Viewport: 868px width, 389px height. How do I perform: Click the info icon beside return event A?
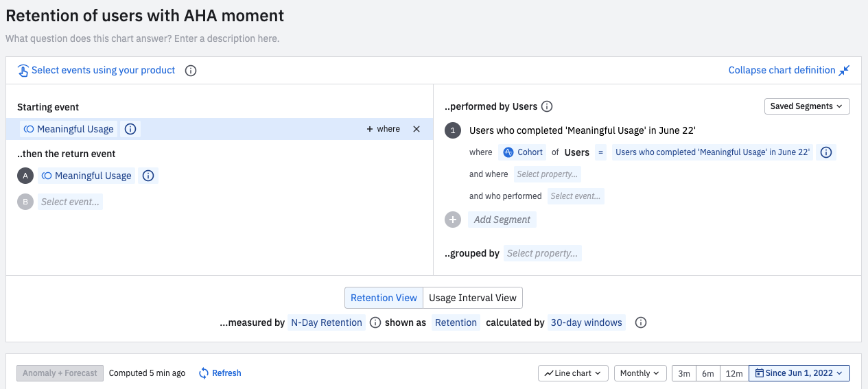(148, 176)
